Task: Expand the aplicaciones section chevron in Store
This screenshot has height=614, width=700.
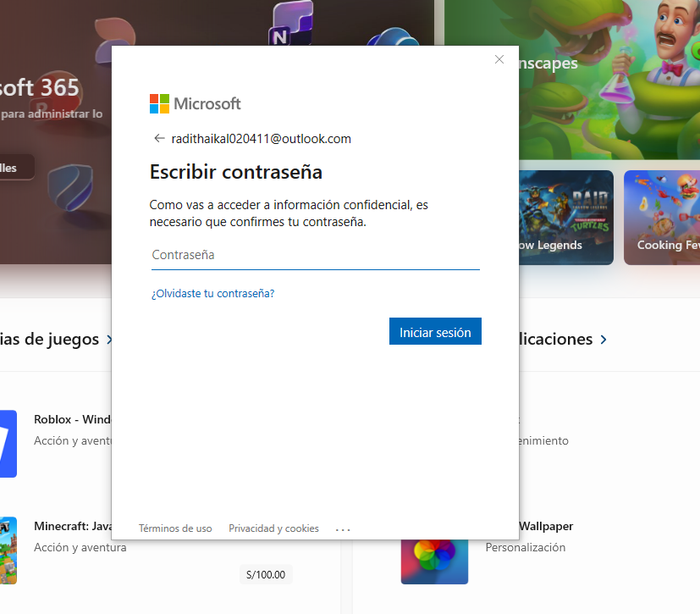Action: click(x=604, y=340)
